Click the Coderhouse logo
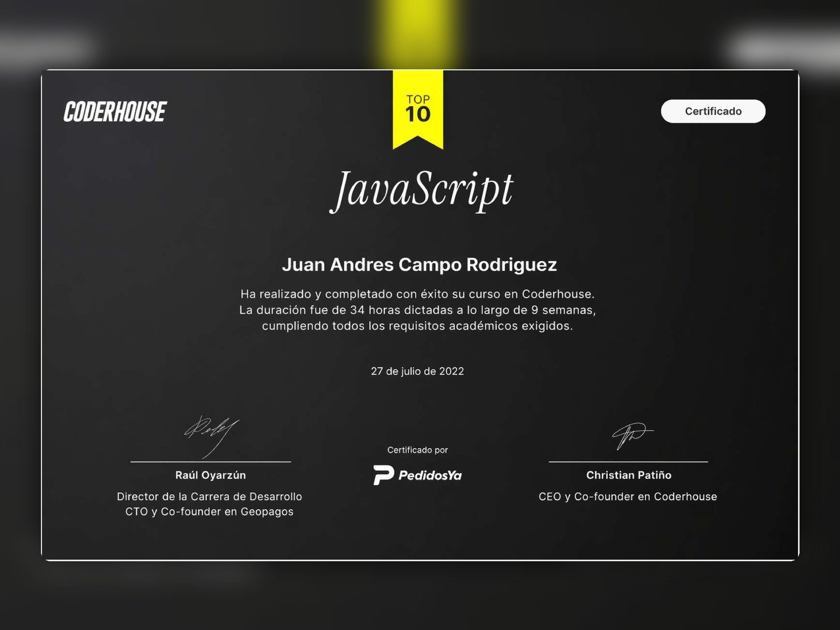This screenshot has width=840, height=630. pos(115,112)
